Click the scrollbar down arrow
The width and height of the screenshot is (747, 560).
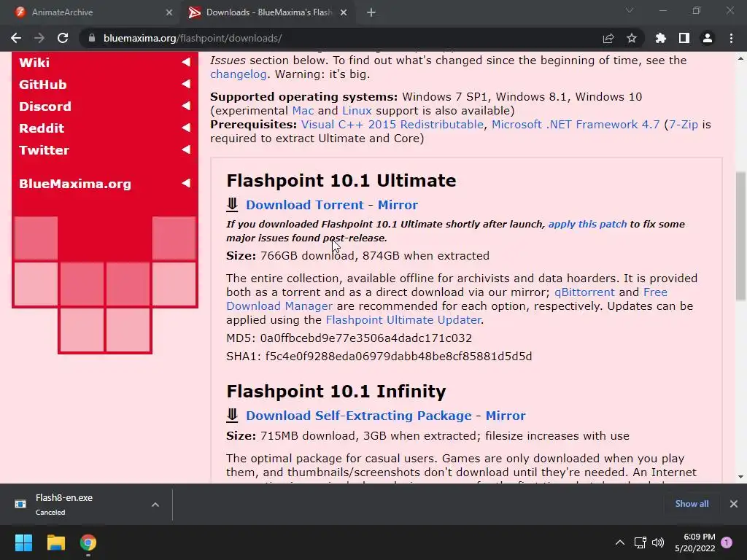(x=740, y=477)
